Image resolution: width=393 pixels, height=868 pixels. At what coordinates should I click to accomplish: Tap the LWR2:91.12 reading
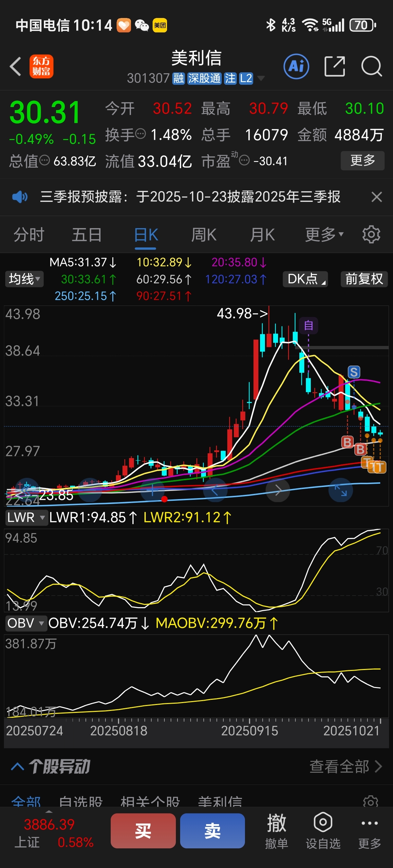coord(187,517)
